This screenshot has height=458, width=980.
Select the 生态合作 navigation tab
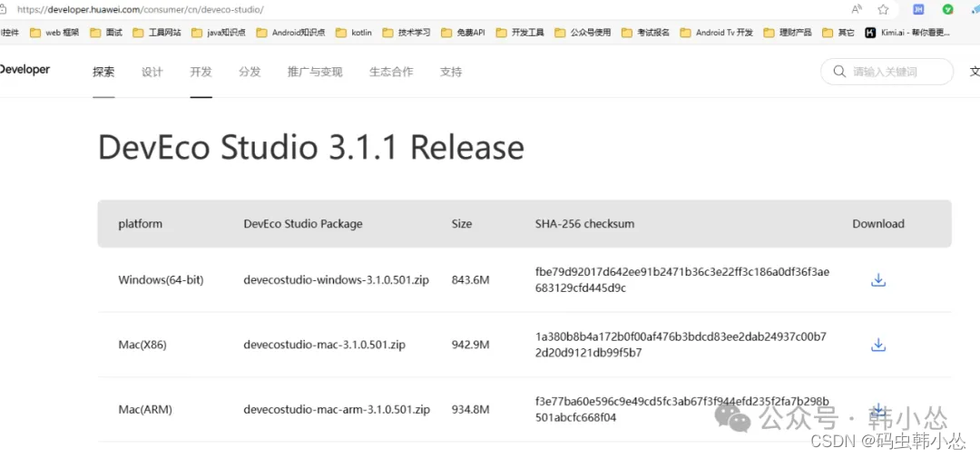coord(391,72)
